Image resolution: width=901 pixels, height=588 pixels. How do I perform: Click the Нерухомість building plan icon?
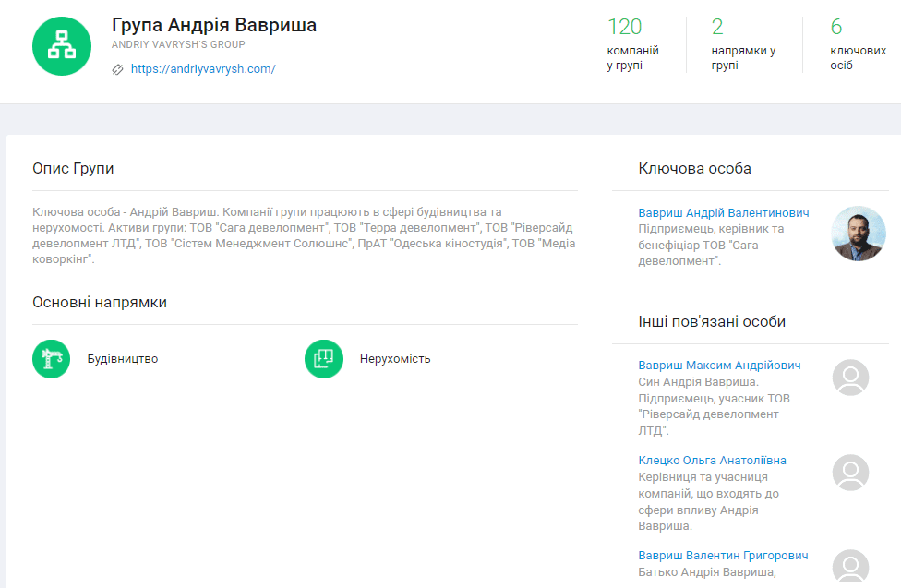(x=324, y=359)
